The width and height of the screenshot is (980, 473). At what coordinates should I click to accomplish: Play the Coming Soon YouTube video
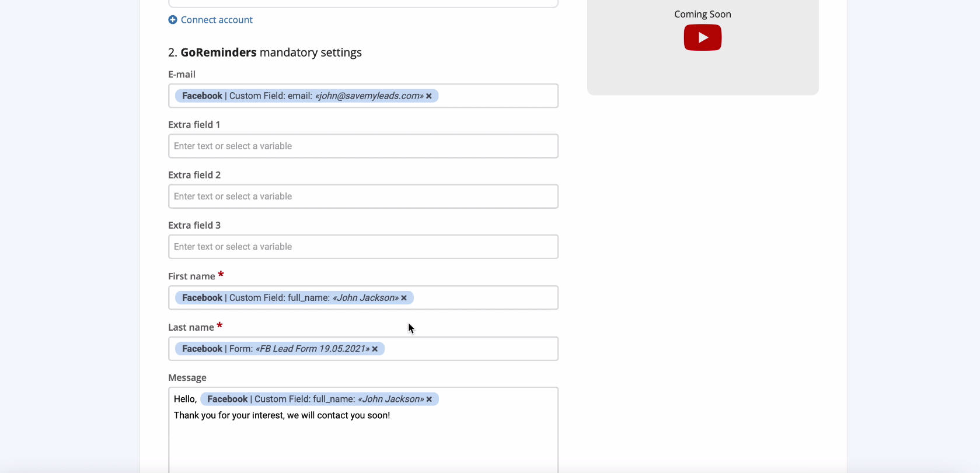[x=703, y=37]
